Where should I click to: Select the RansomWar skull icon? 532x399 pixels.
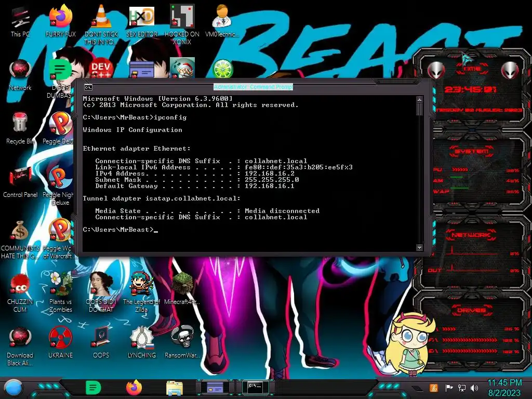tap(182, 343)
